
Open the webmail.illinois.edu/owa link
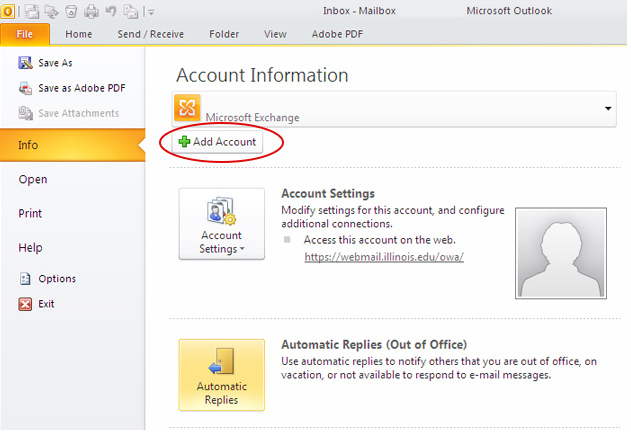[384, 257]
